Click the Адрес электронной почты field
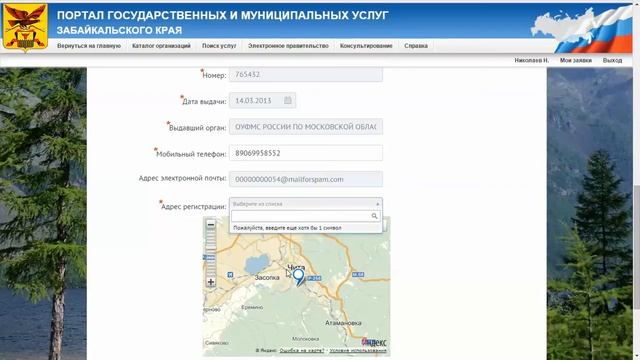 tap(306, 179)
